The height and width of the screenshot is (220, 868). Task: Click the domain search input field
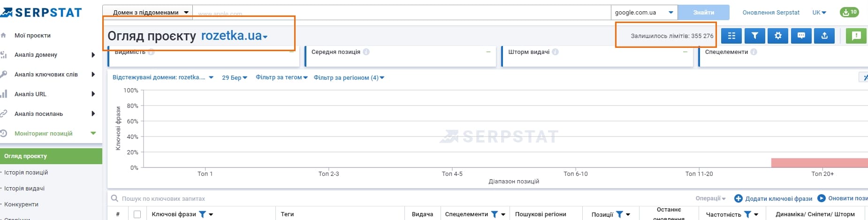(402, 13)
